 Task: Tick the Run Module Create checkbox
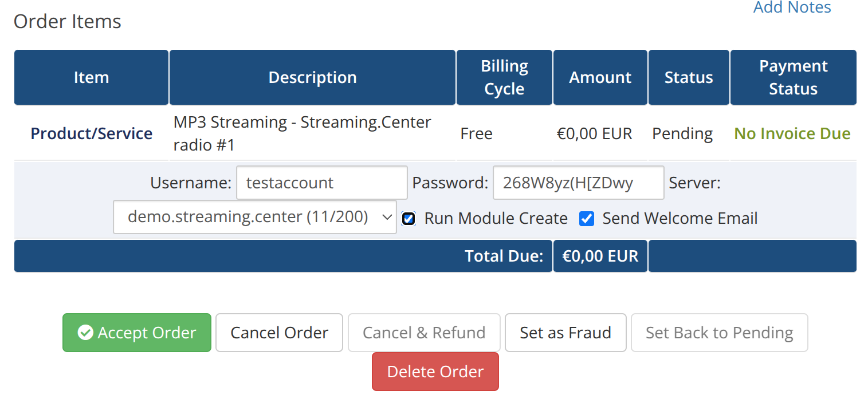pyautogui.click(x=409, y=218)
